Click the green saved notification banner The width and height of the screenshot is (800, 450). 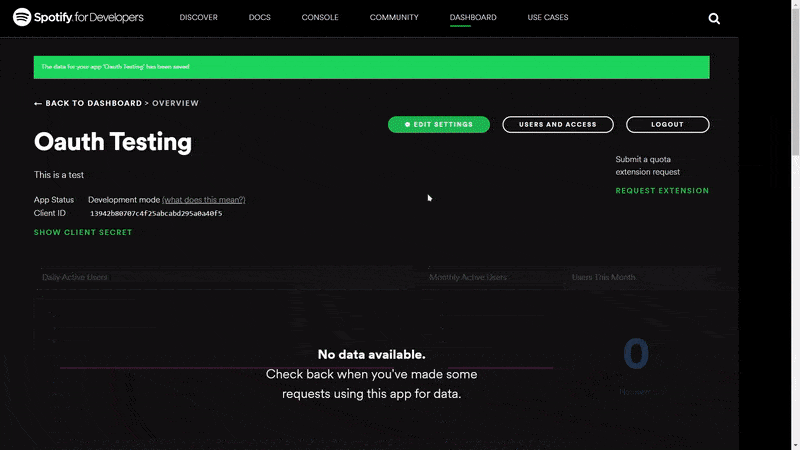click(371, 67)
